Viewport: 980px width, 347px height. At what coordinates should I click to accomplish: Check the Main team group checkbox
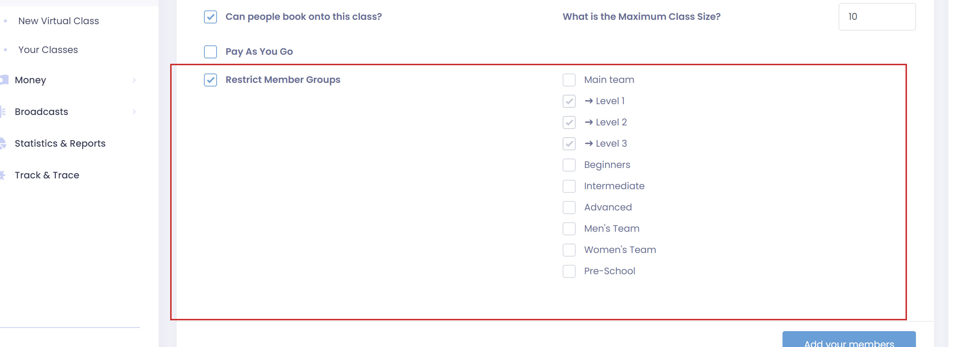pos(569,80)
